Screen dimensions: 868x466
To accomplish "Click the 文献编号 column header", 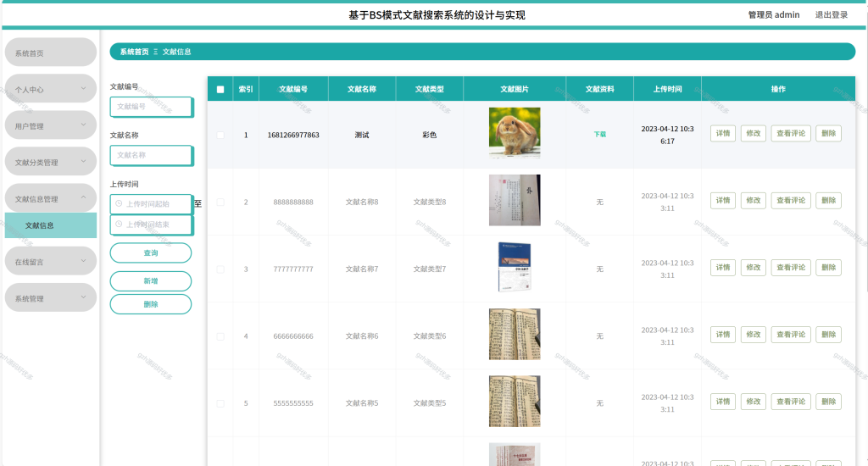I will (293, 89).
